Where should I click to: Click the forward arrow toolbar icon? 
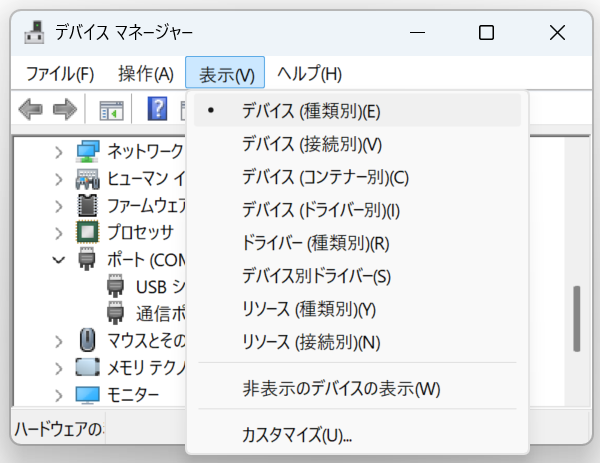click(x=65, y=109)
